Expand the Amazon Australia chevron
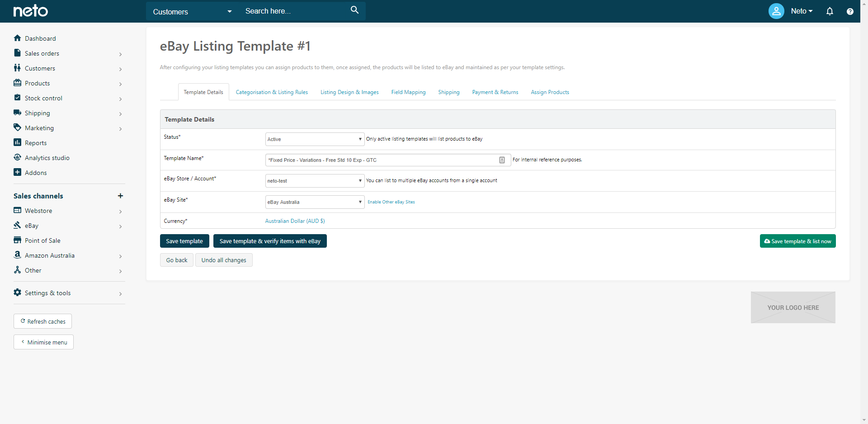868x424 pixels. (120, 256)
